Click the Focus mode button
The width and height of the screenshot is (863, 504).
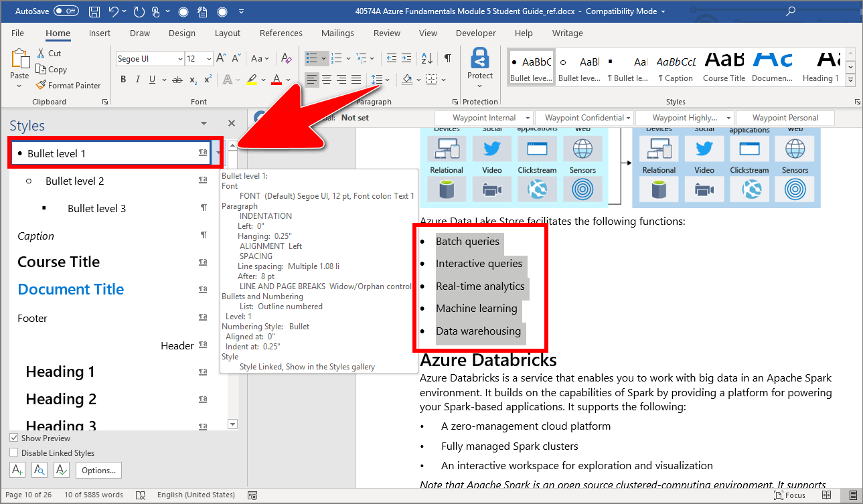pyautogui.click(x=789, y=495)
